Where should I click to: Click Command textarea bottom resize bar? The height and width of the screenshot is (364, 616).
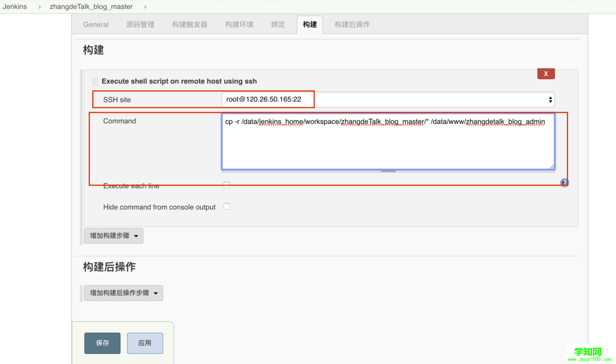pyautogui.click(x=388, y=171)
